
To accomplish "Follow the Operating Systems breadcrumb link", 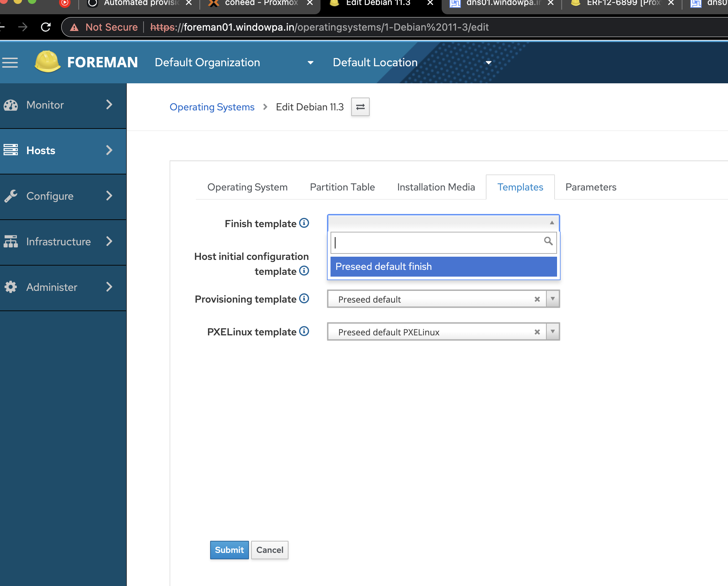I will tap(212, 107).
